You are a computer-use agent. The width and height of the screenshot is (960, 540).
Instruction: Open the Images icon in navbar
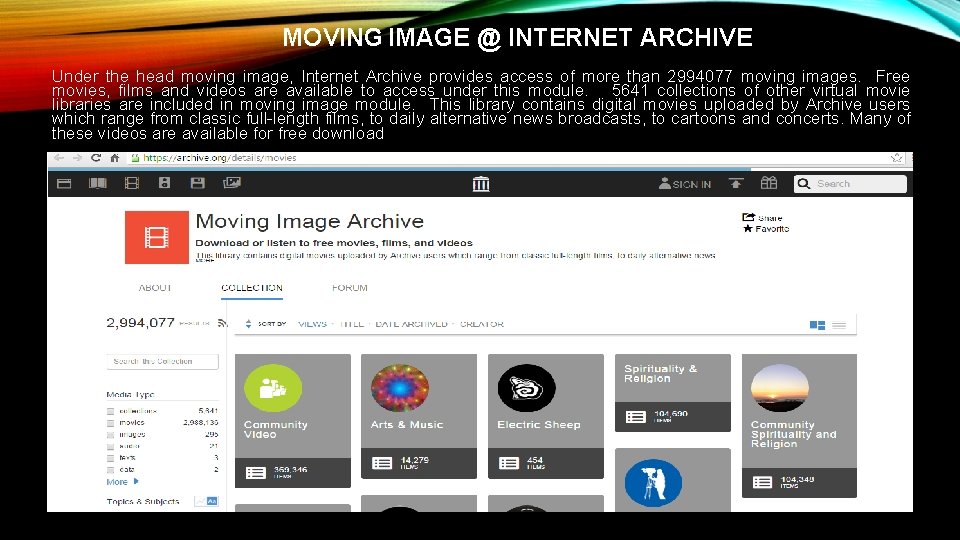pos(232,182)
